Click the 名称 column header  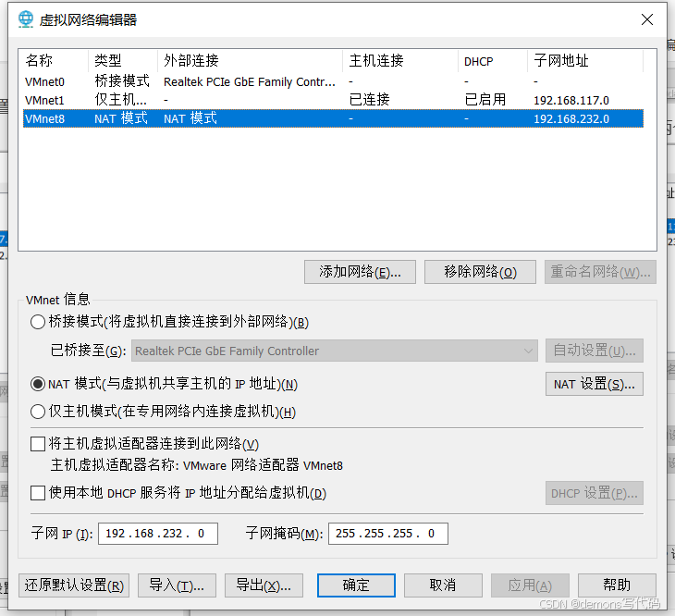coord(55,61)
